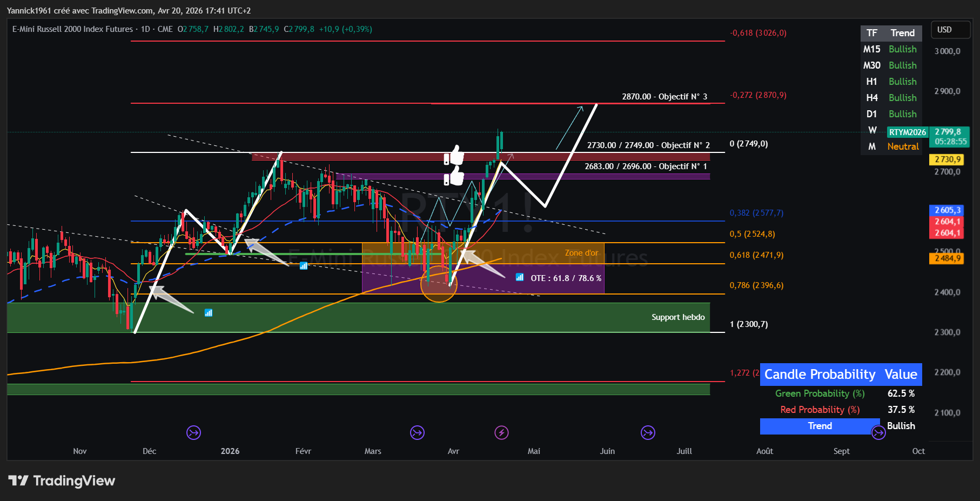
Task: Open the event marker icon above Juin
Action: pyautogui.click(x=648, y=432)
